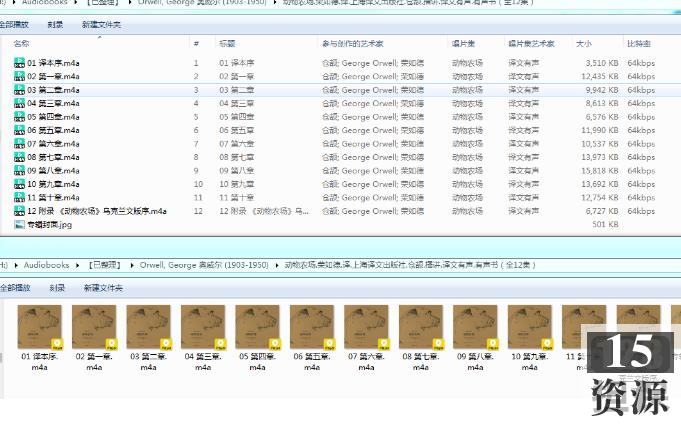Image resolution: width=681 pixels, height=424 pixels.
Task: Select the 10 第九章.m4a file icon
Action: (19, 184)
